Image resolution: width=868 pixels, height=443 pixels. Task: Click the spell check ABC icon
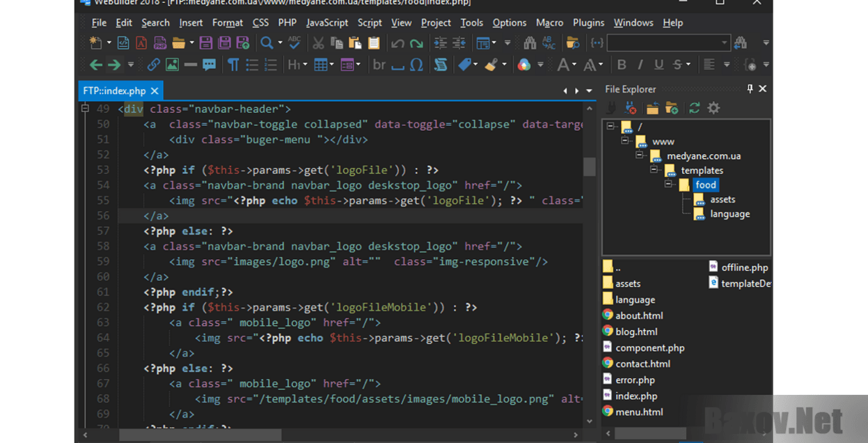[294, 43]
